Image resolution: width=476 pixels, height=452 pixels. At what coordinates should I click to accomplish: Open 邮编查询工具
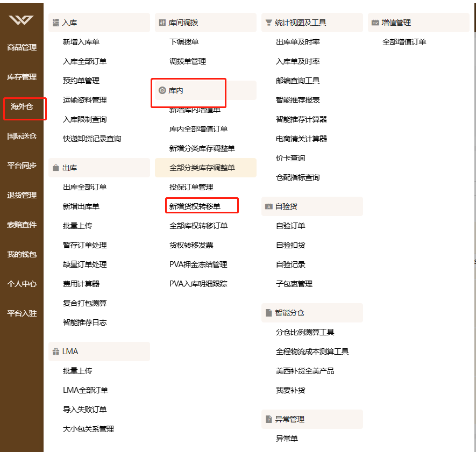298,81
